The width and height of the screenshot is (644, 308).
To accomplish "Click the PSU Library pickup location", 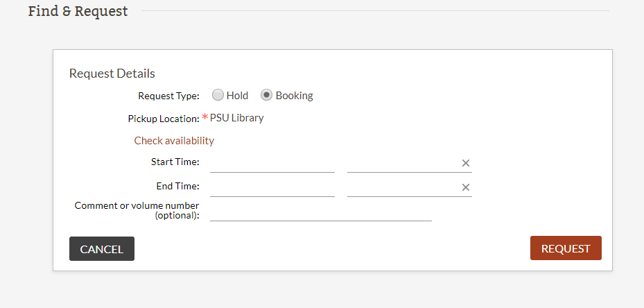I will coord(236,118).
